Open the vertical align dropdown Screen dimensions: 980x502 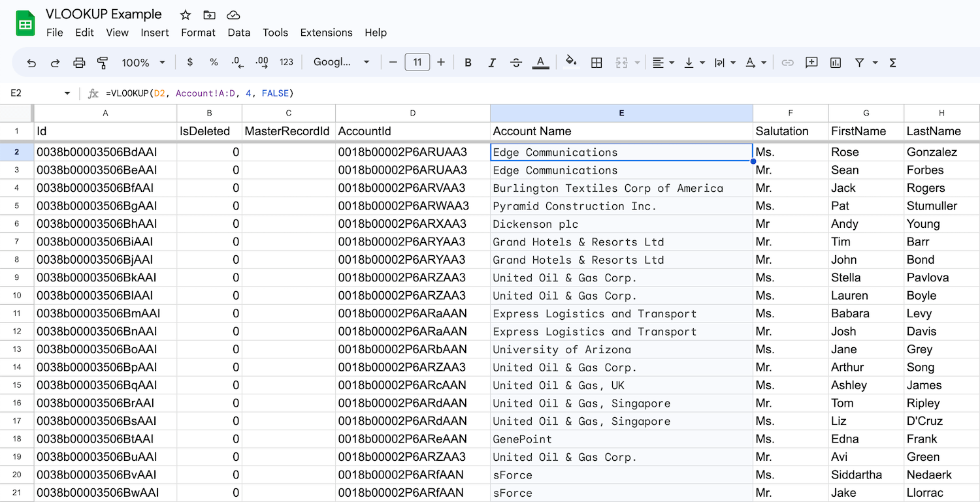pos(694,63)
